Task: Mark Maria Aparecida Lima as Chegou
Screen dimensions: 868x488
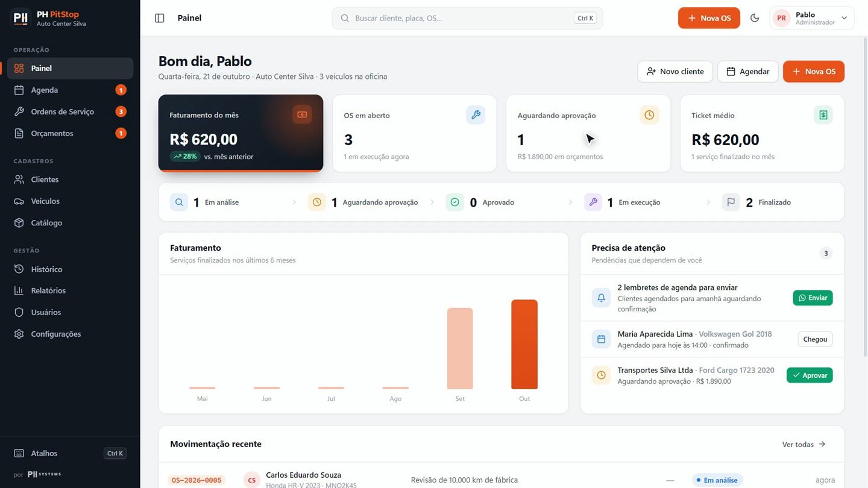Action: 815,339
